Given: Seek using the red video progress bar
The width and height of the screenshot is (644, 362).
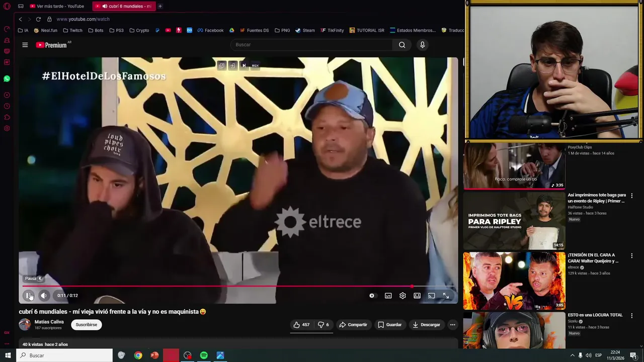Looking at the screenshot, I should pyautogui.click(x=238, y=286).
